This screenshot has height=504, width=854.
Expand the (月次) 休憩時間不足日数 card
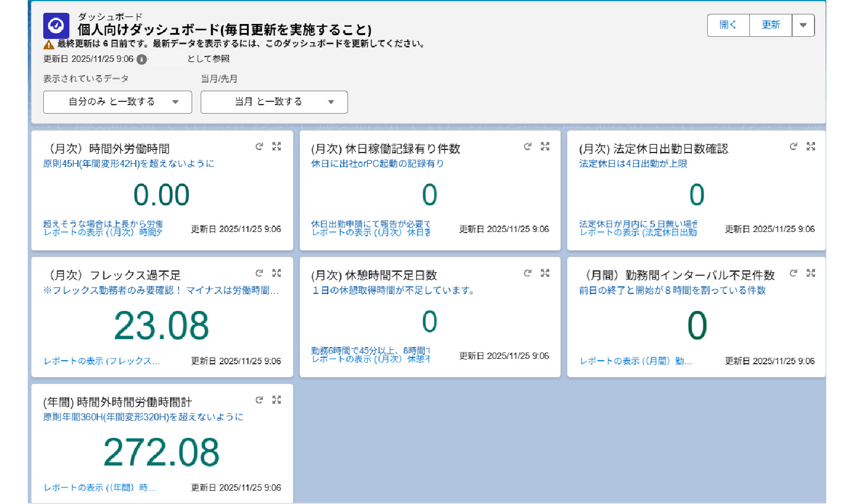point(545,273)
